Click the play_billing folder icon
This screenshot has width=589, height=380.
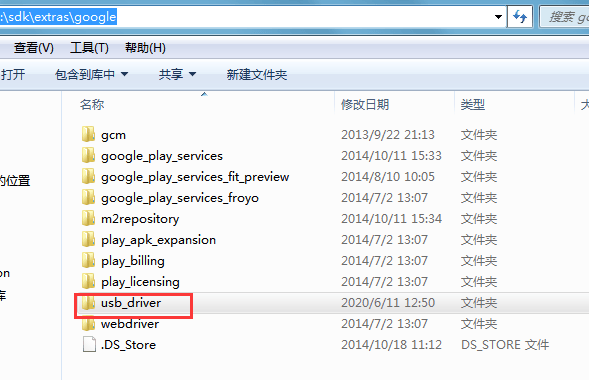pos(89,260)
